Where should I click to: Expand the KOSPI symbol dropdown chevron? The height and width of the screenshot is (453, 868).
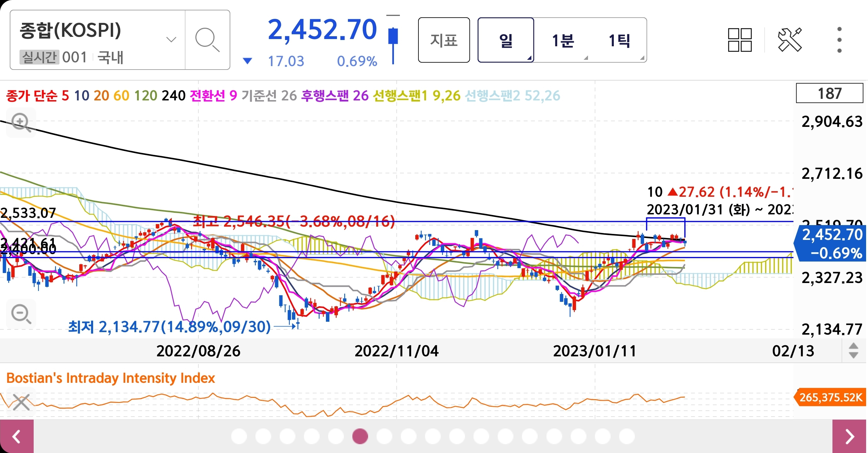coord(171,40)
